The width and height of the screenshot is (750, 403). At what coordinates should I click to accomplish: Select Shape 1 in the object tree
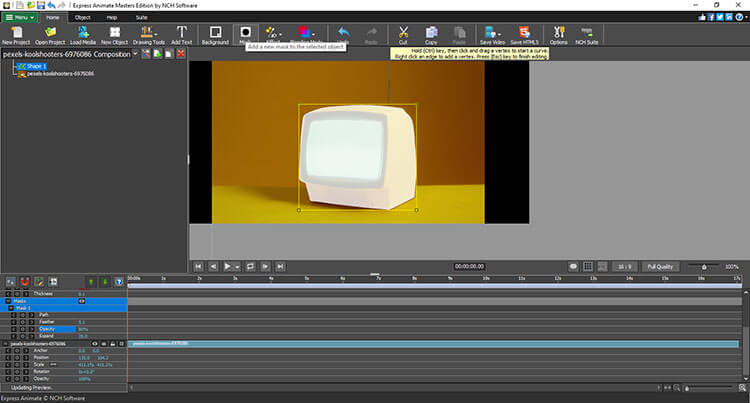point(32,66)
